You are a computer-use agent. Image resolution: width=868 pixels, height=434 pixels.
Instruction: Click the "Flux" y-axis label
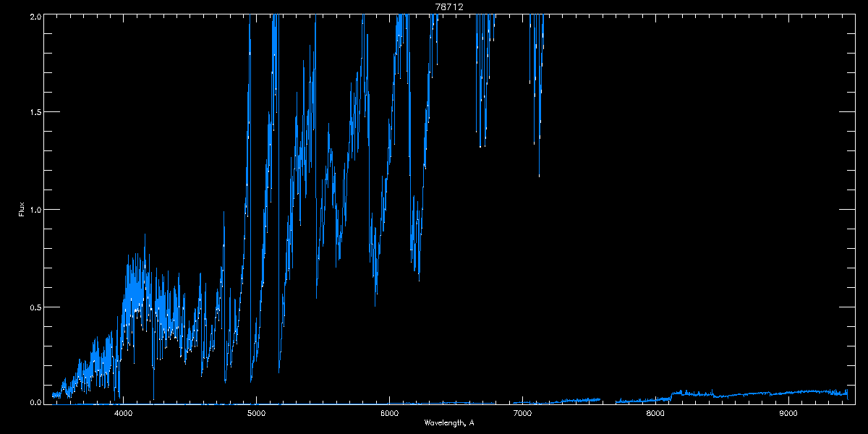pos(22,210)
